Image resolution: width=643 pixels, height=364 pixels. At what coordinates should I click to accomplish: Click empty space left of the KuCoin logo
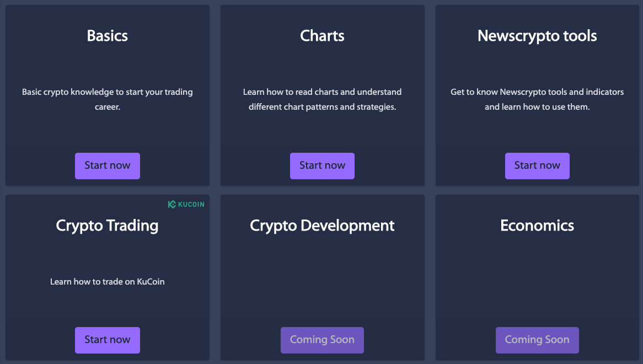(x=83, y=205)
